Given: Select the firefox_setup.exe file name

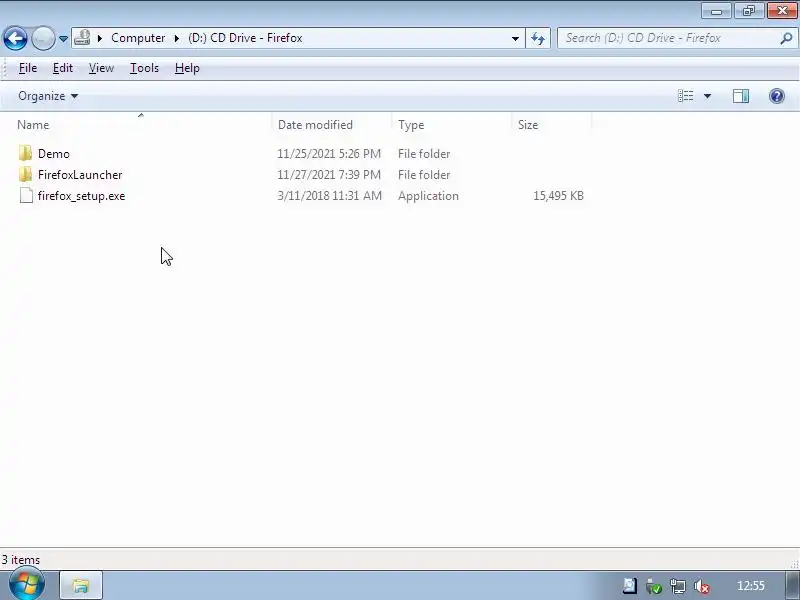Looking at the screenshot, I should point(81,196).
